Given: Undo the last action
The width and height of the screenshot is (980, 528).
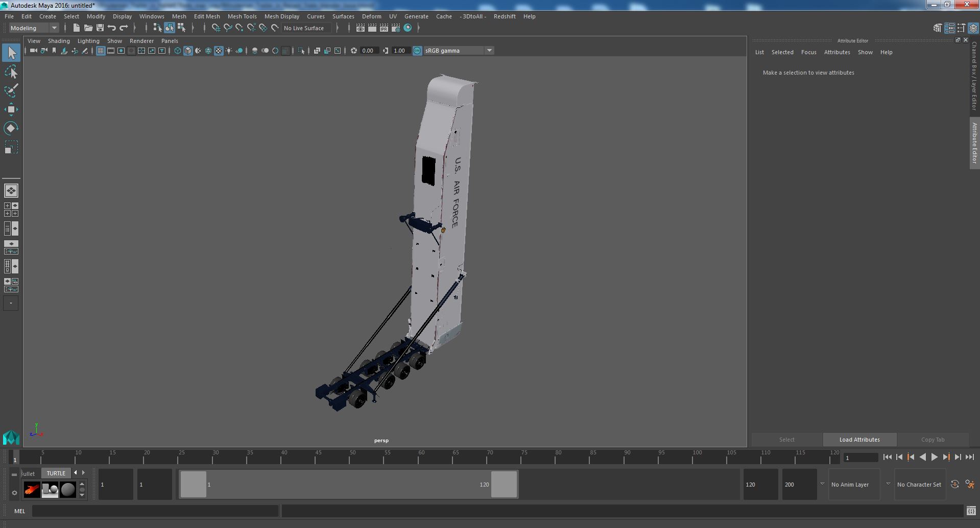Looking at the screenshot, I should pyautogui.click(x=112, y=28).
